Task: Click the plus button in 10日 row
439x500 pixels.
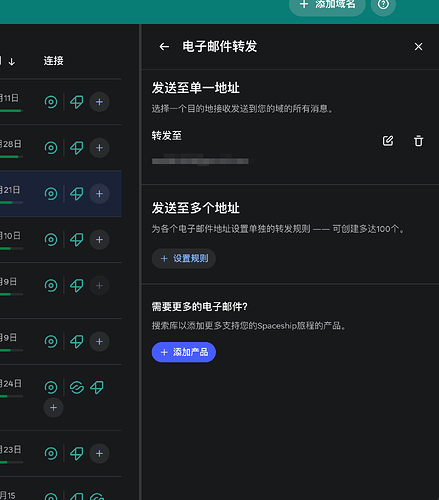Action: tap(99, 240)
